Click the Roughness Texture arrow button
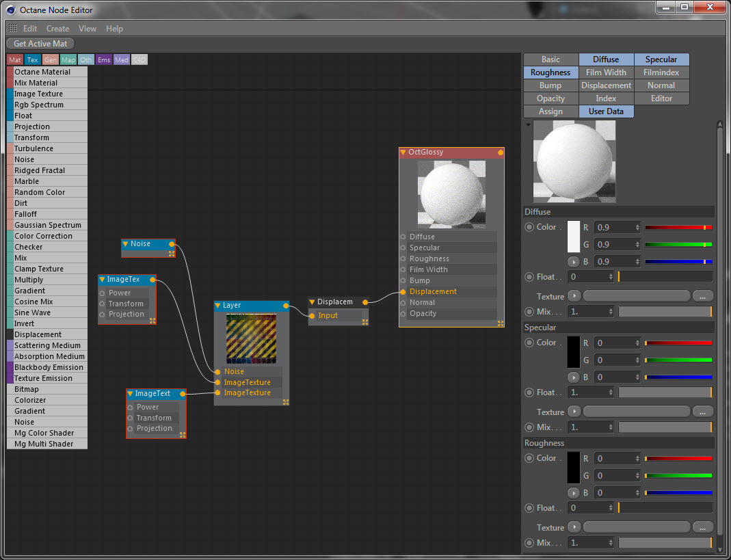Screen dimensions: 731x560 tap(574, 527)
